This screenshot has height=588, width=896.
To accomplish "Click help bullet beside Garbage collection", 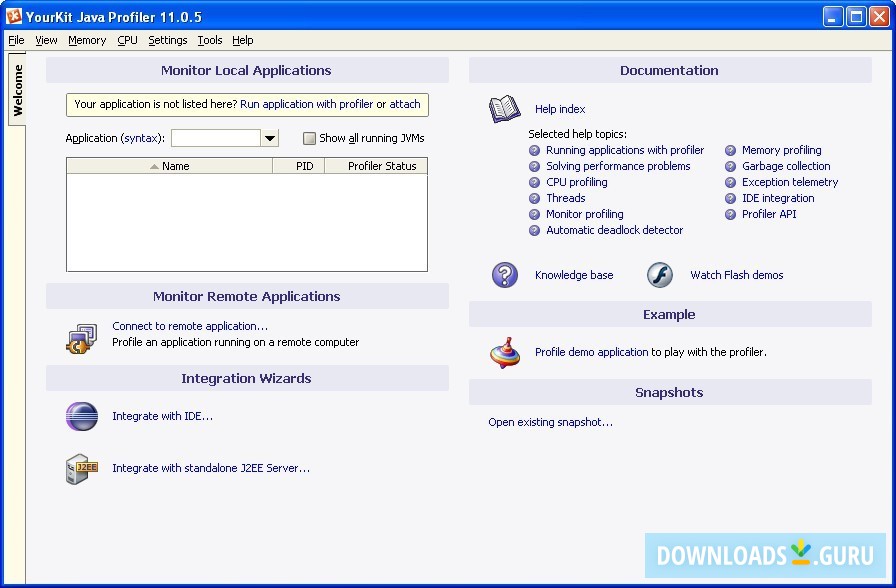I will [x=730, y=166].
